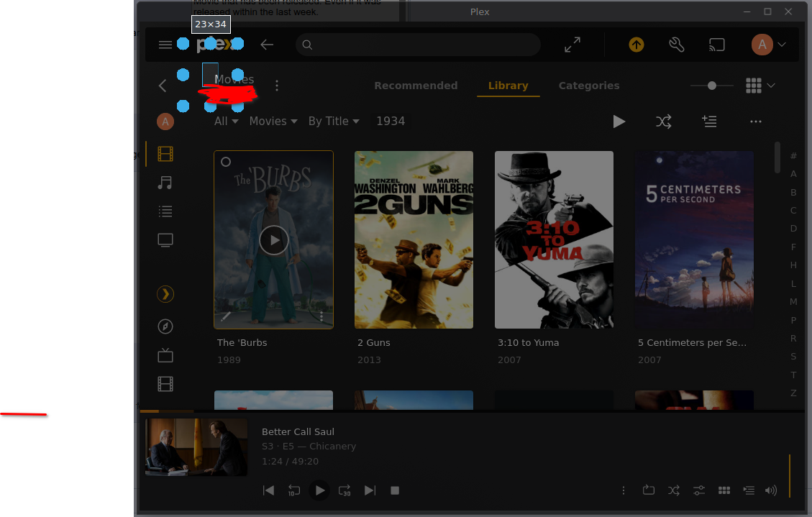Jump to letter M in alphabet index
This screenshot has height=517, width=812.
(793, 302)
